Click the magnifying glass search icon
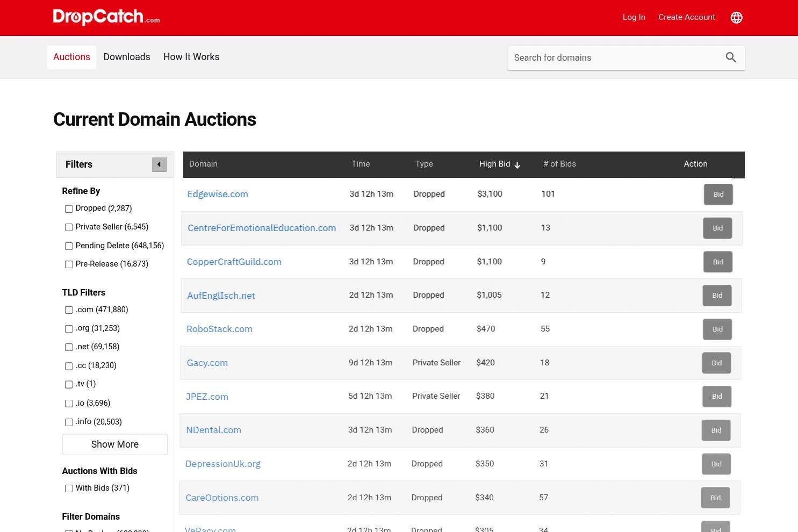 tap(731, 57)
